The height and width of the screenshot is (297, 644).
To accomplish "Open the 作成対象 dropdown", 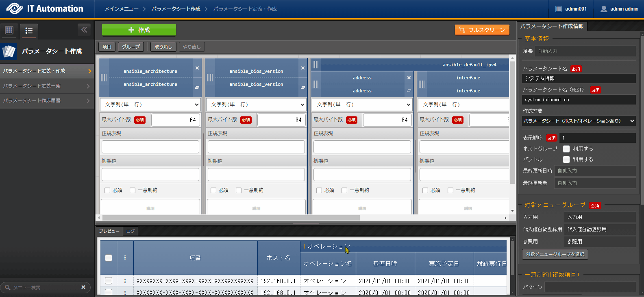I will 579,121.
